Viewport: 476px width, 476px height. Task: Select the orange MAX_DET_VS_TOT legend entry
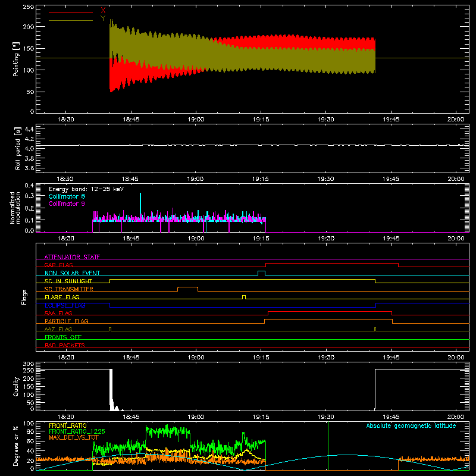click(x=73, y=437)
